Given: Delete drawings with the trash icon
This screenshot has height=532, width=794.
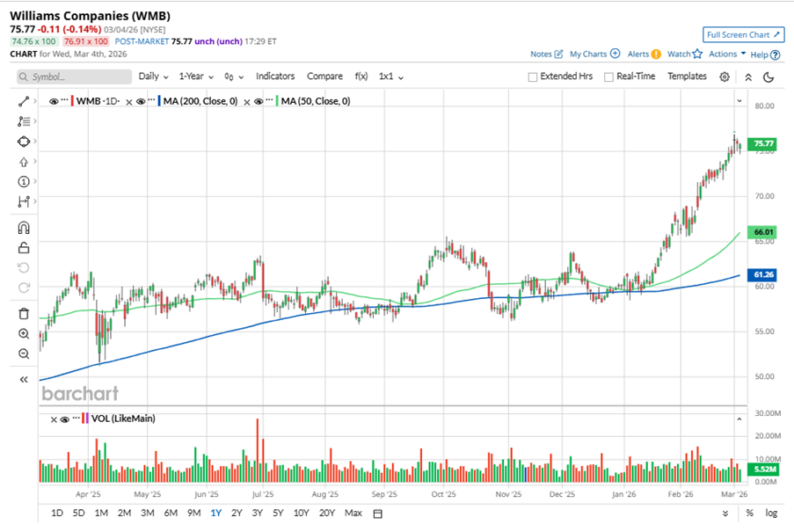Looking at the screenshot, I should 24,314.
